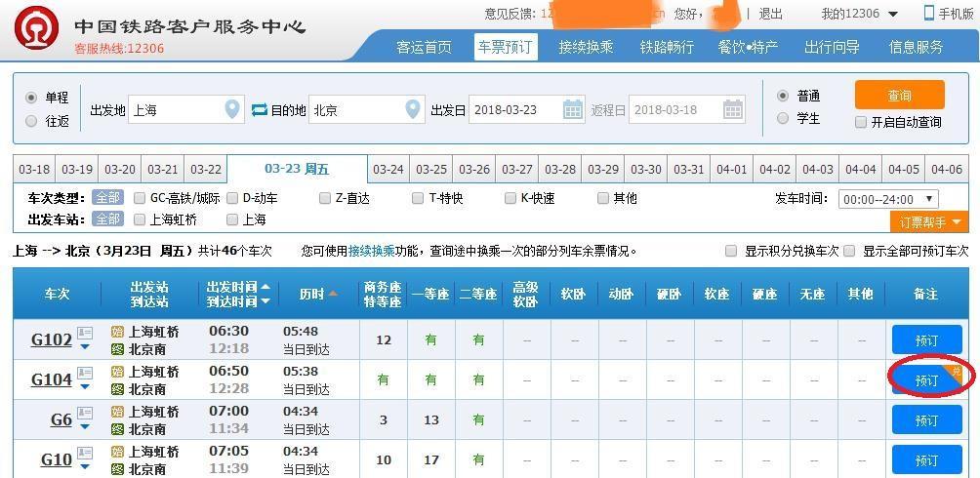Expand the 我的12306 account menu
980x478 pixels.
click(859, 14)
